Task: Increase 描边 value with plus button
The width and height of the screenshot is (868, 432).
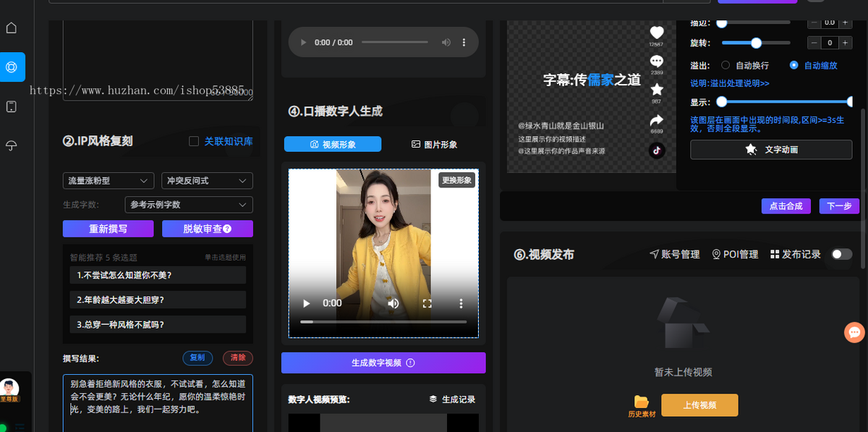Action: click(845, 22)
